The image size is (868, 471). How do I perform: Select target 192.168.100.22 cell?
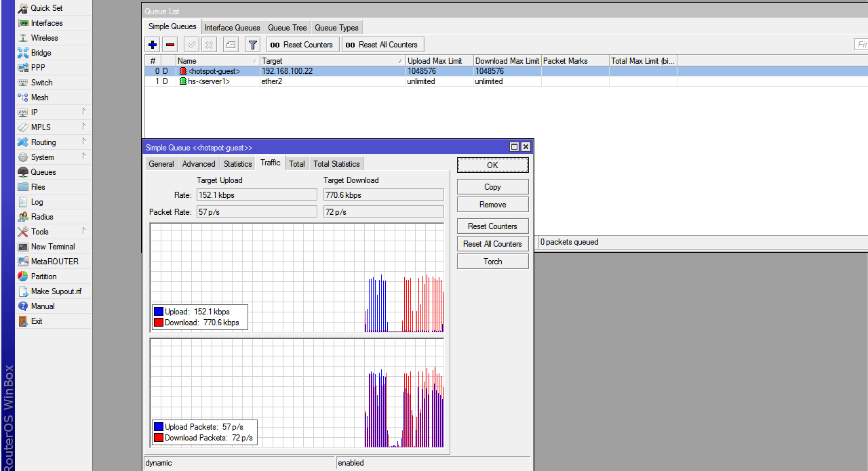click(x=332, y=71)
